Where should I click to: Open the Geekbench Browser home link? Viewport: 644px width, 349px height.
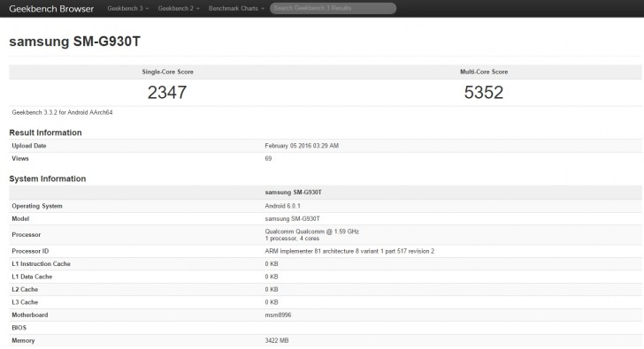click(x=51, y=9)
